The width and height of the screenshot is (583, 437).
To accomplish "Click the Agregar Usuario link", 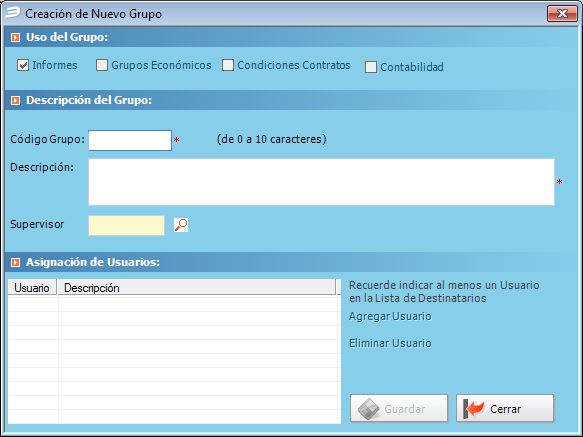I will 390,316.
